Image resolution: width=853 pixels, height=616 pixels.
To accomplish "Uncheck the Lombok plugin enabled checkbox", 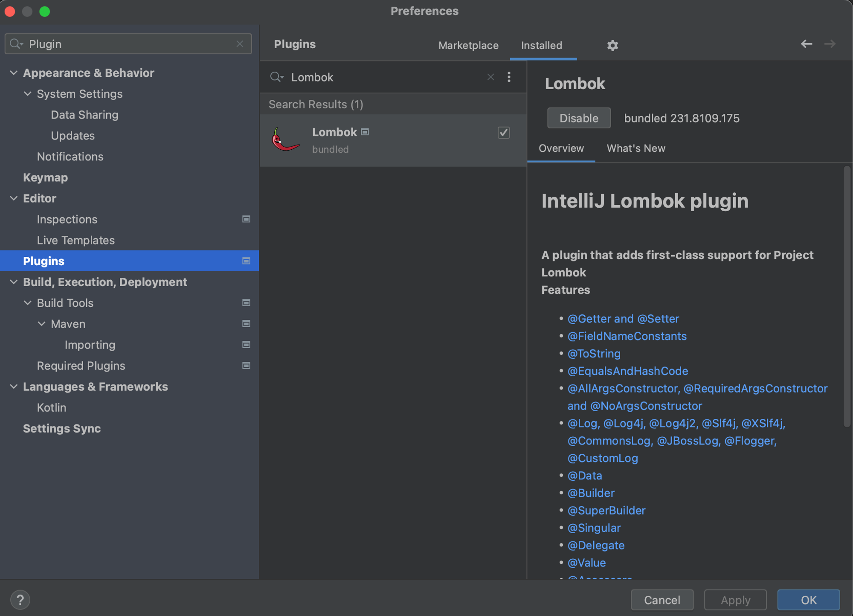I will point(503,133).
